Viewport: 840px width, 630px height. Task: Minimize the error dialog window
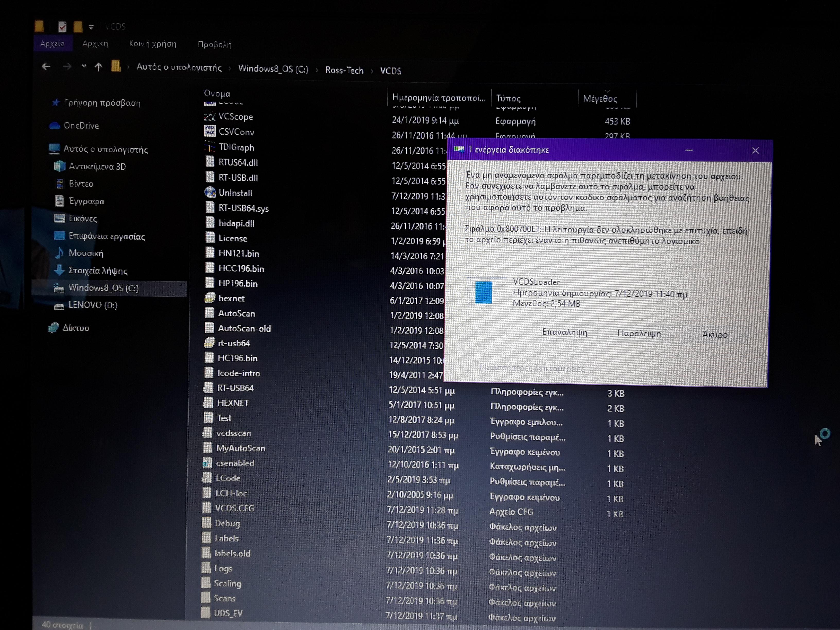pyautogui.click(x=689, y=150)
